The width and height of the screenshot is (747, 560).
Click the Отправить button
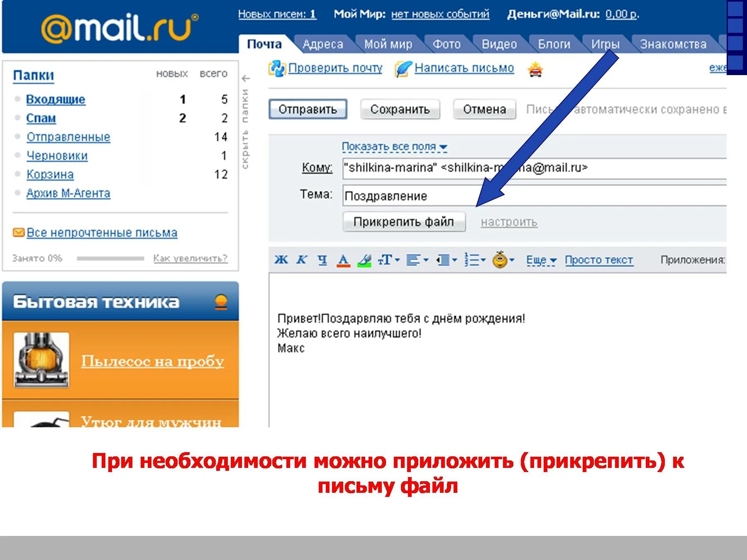[x=308, y=109]
